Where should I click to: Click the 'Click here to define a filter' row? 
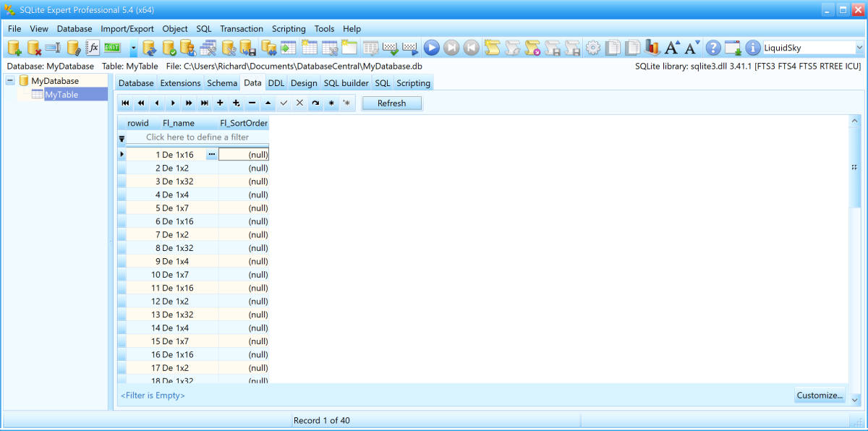click(197, 137)
